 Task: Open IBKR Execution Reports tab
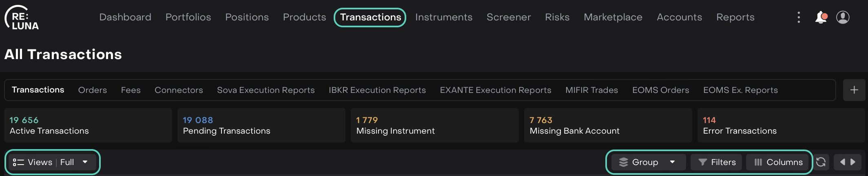[377, 90]
